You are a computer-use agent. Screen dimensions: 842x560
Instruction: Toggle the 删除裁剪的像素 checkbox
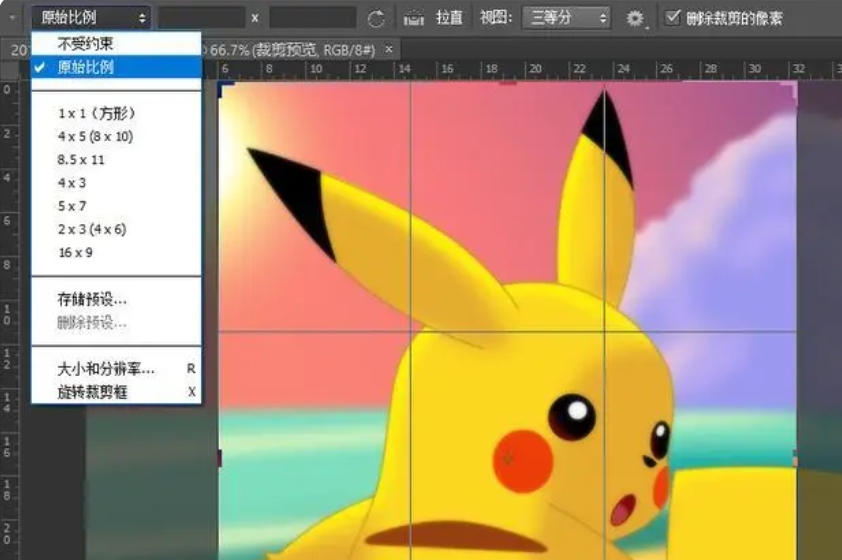click(x=672, y=18)
